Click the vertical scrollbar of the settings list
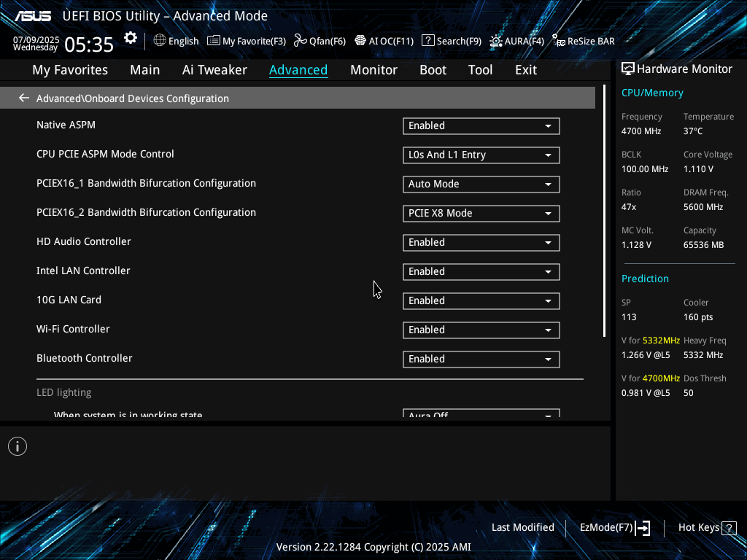This screenshot has height=560, width=747. pyautogui.click(x=605, y=211)
